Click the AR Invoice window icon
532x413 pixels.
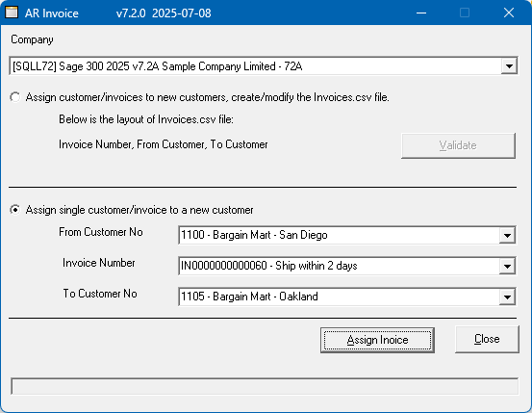pos(12,13)
